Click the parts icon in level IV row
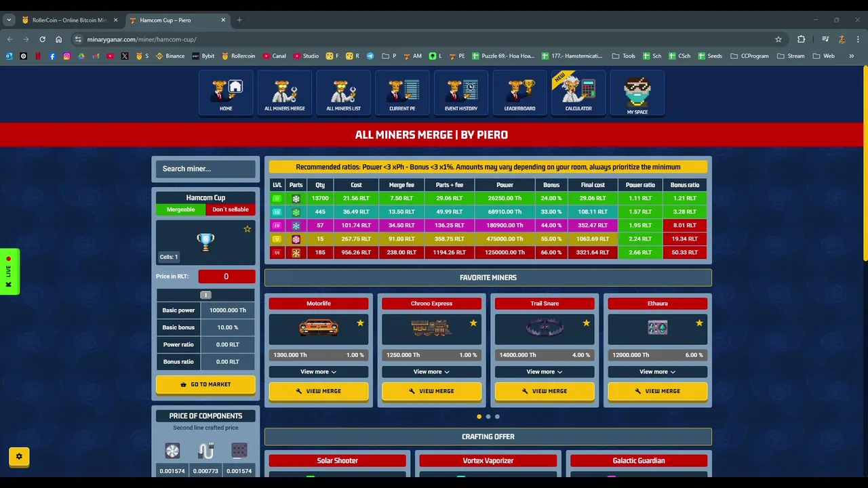Viewport: 868px width, 488px height. [296, 226]
